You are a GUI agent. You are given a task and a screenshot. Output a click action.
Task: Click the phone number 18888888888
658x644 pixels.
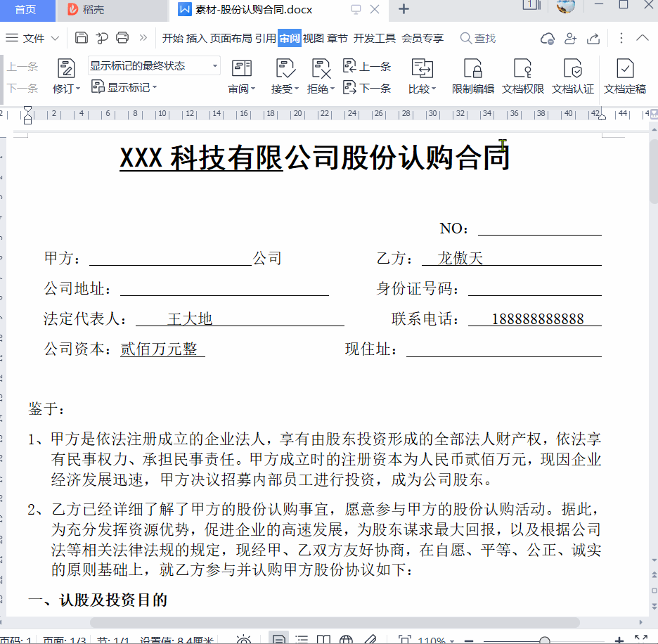[x=538, y=319]
